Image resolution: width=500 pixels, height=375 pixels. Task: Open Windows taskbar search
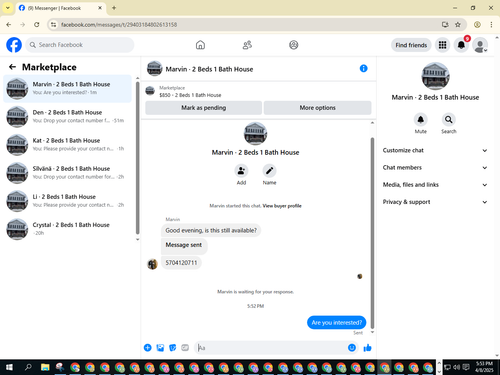coord(28,367)
